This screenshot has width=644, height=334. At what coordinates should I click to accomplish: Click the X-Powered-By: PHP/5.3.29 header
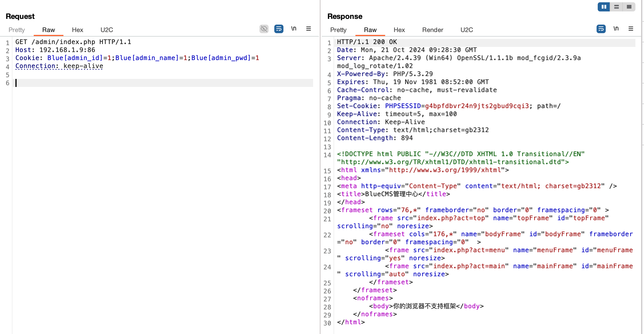tap(385, 74)
